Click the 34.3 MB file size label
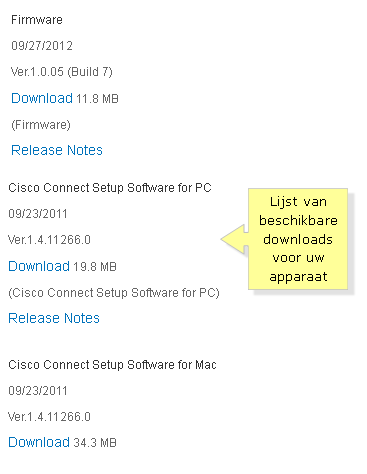This screenshot has width=367, height=474. 95,443
